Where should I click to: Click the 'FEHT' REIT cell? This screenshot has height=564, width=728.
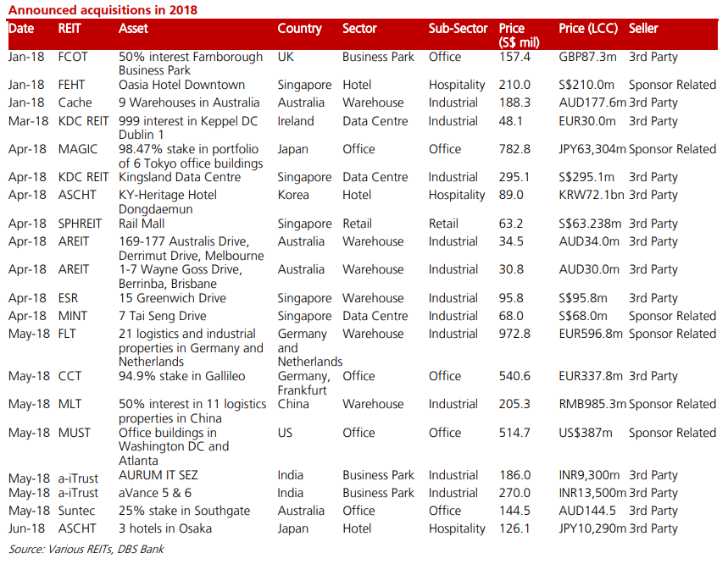click(71, 85)
